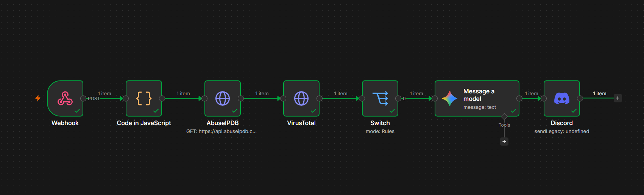The height and width of the screenshot is (195, 644).
Task: Click the Webhook node success checkmark
Action: coord(77,111)
